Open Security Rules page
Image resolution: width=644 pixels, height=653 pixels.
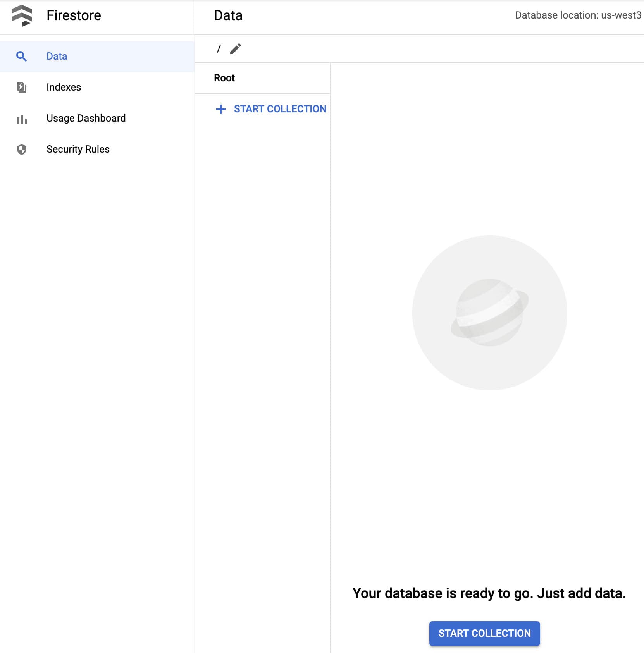tap(97, 149)
